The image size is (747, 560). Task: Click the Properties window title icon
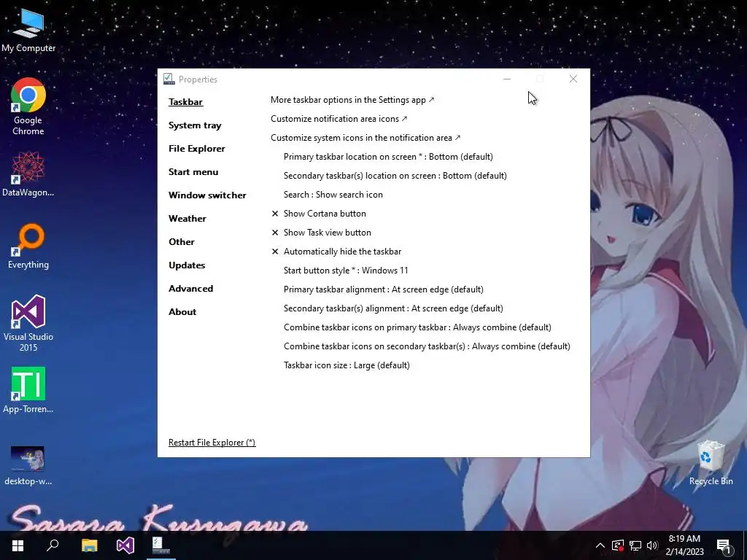click(x=169, y=79)
